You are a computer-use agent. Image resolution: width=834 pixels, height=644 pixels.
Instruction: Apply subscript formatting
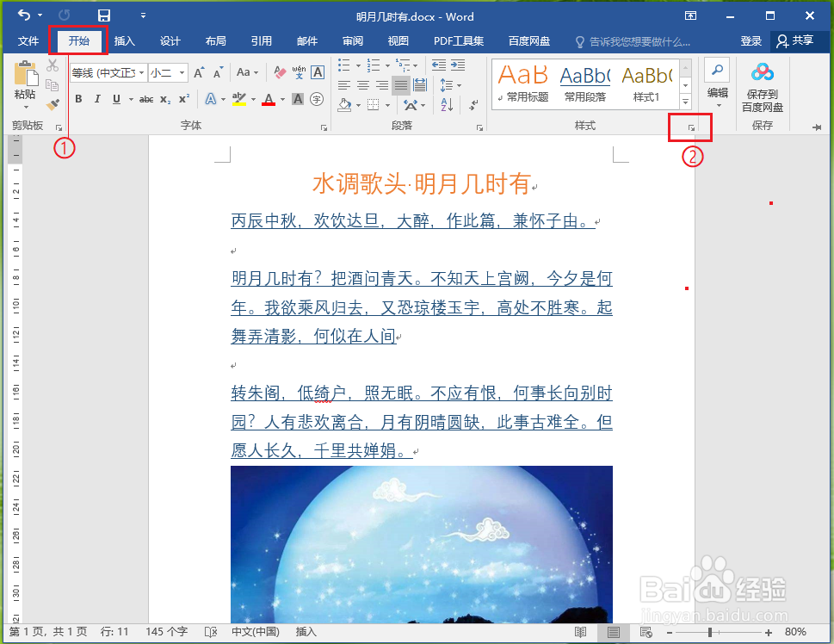(x=165, y=100)
